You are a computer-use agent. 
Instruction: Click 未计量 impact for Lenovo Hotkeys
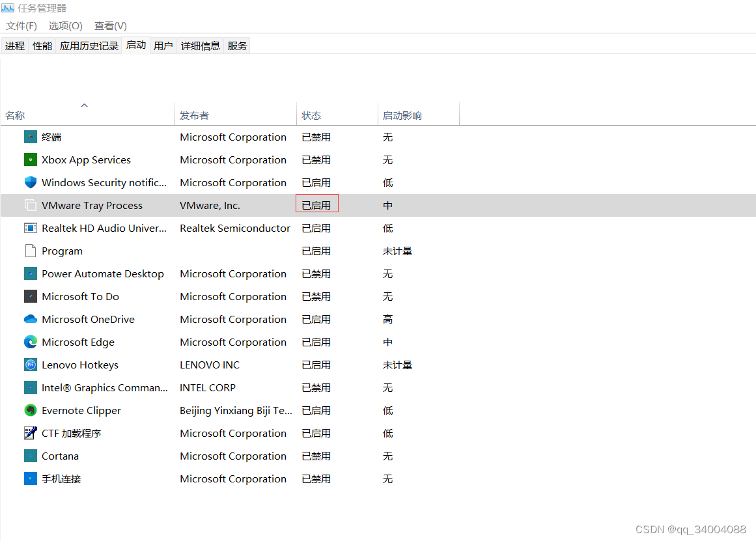397,365
